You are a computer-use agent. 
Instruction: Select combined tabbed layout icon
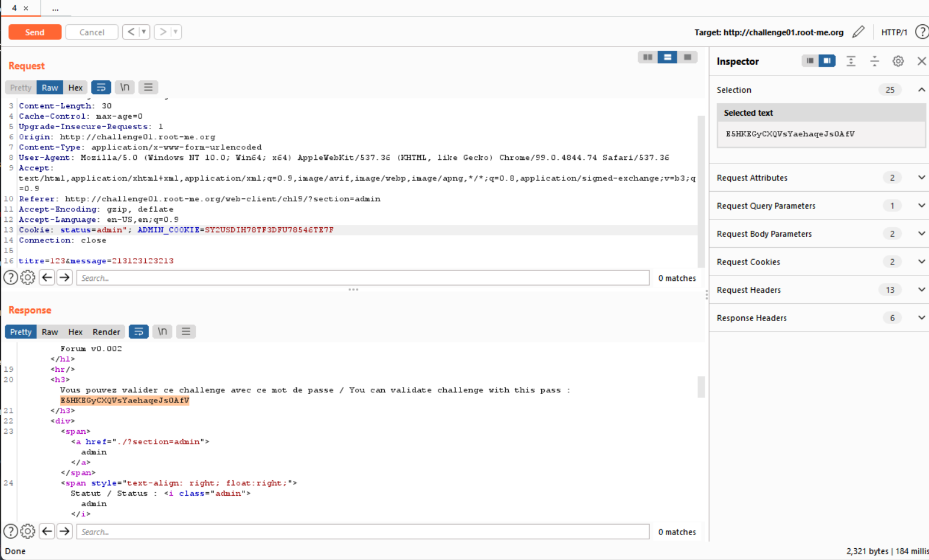point(688,57)
